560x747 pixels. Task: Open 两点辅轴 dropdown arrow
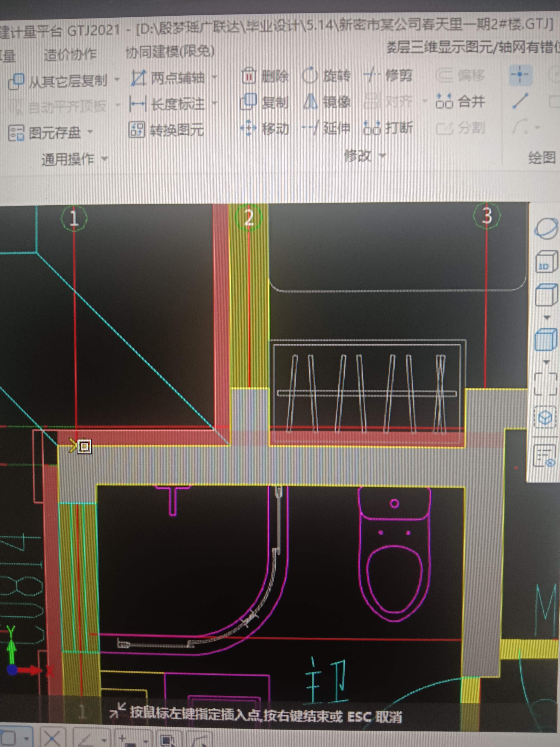pos(214,77)
